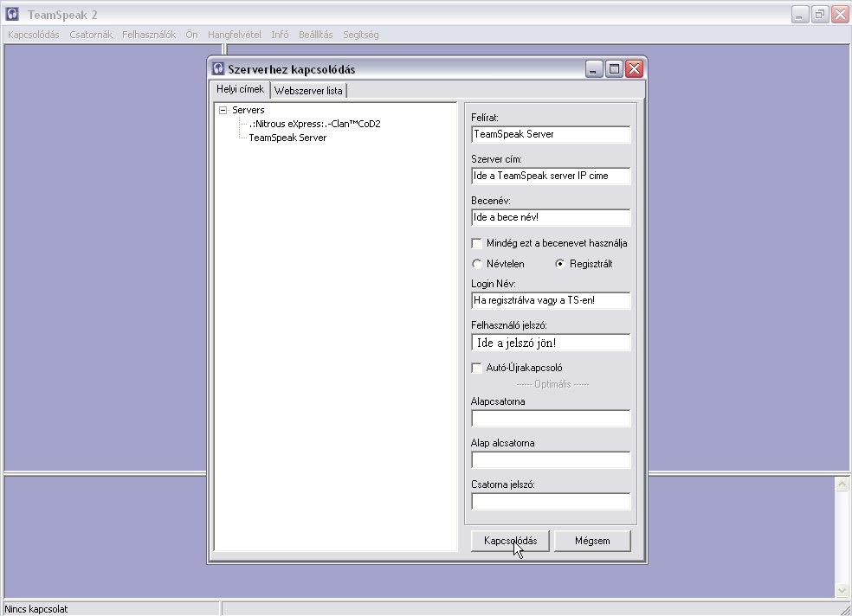Select Nitrous eXpress Clan CoD2 server
The width and height of the screenshot is (852, 616).
click(x=314, y=124)
